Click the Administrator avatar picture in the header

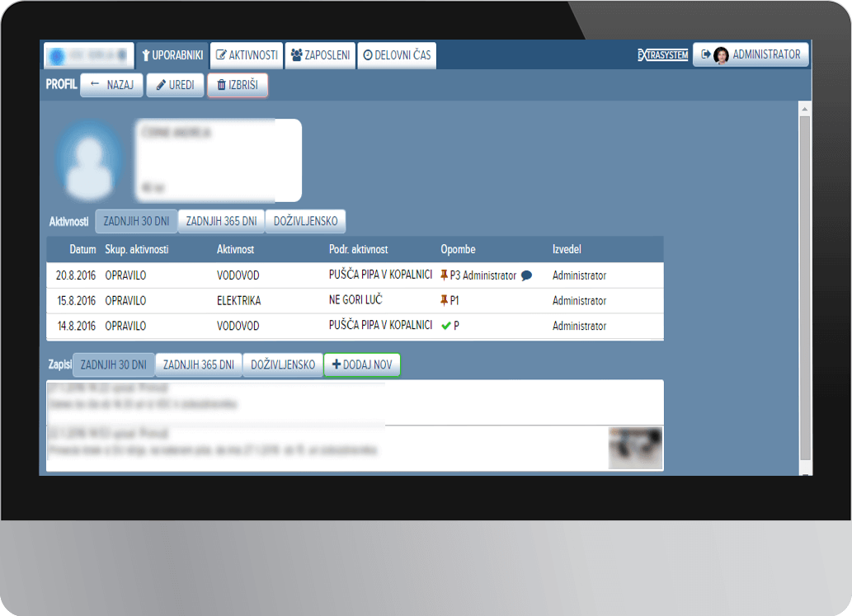tap(721, 55)
